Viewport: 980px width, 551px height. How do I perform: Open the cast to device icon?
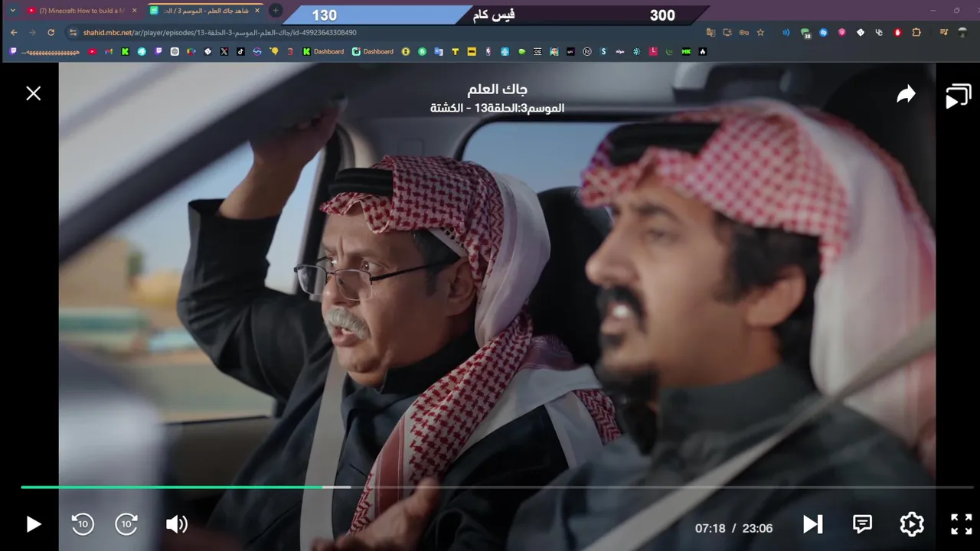[958, 96]
